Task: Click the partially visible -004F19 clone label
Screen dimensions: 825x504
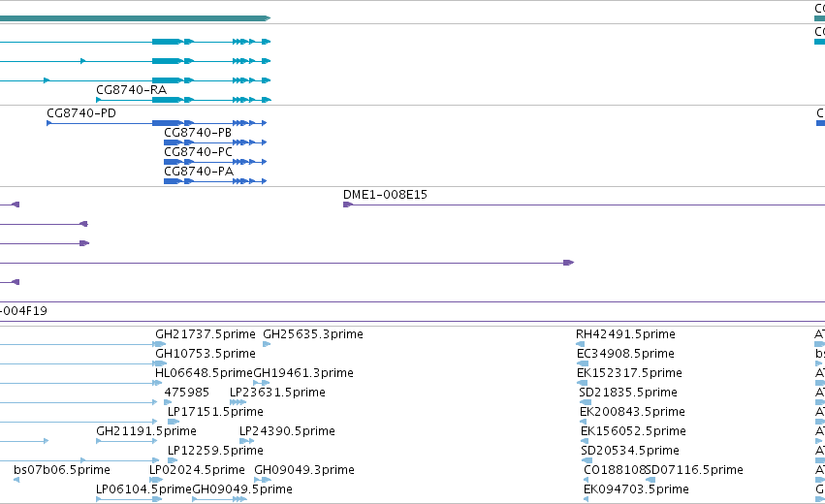Action: coord(23,311)
